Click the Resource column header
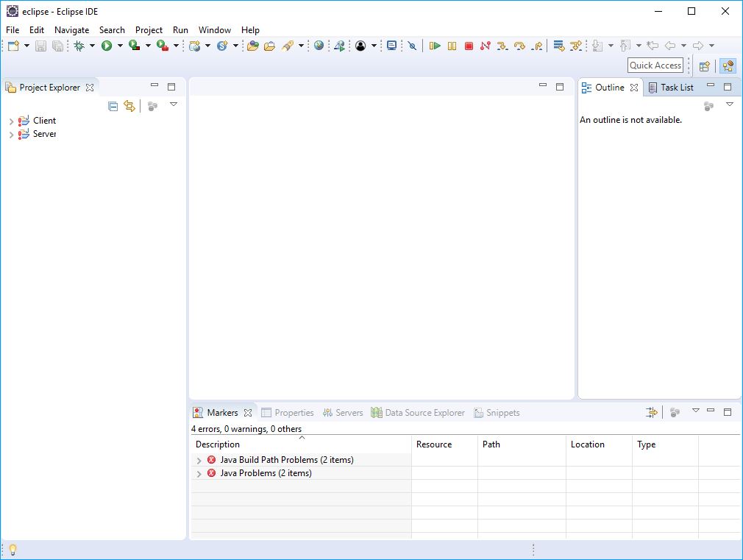This screenshot has width=743, height=560. [444, 444]
